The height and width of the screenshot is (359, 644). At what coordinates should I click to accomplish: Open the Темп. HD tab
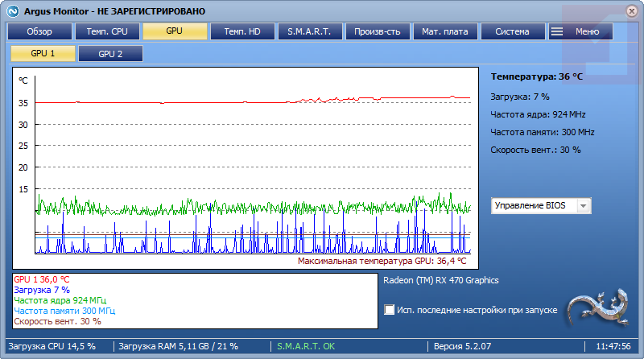coord(242,31)
